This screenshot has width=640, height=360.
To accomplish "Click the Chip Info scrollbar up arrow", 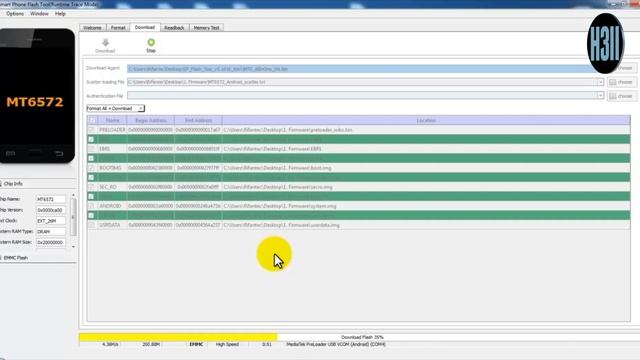I will click(73, 196).
